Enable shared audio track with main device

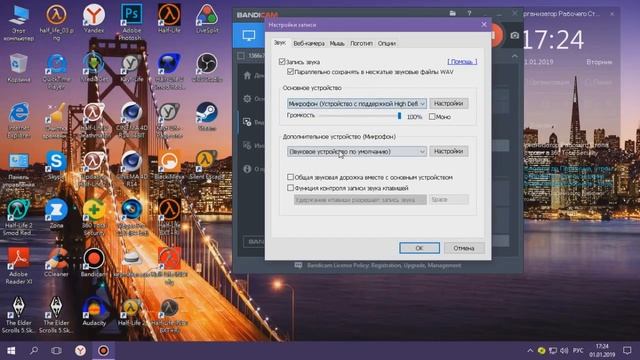click(x=290, y=177)
